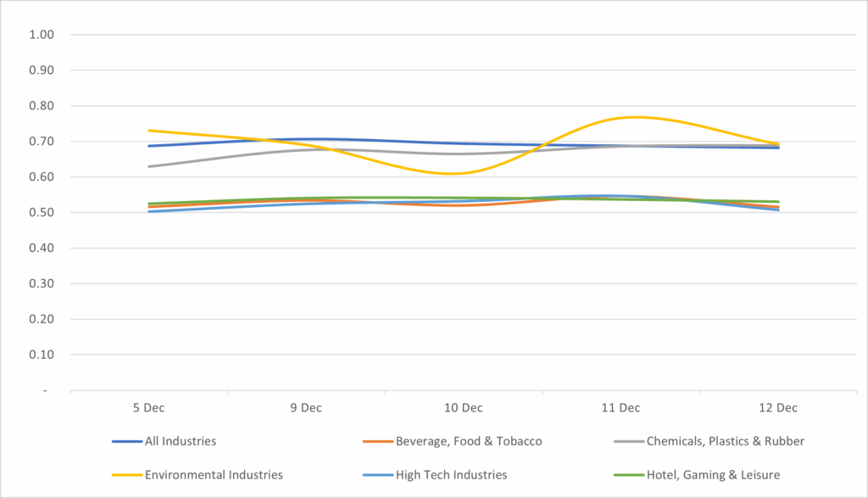Select the 0.50 y-axis tick label
868x498 pixels.
(x=42, y=213)
